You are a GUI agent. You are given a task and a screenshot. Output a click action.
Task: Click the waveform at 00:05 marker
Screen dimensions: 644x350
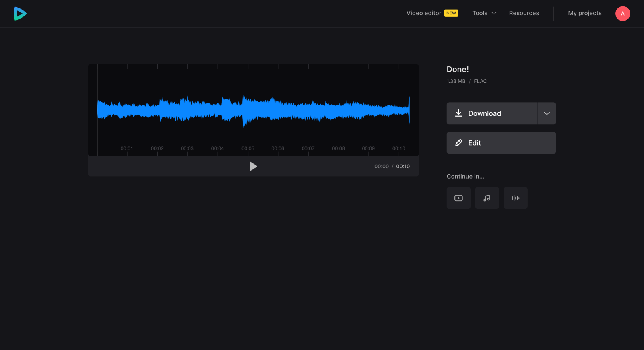tap(248, 148)
